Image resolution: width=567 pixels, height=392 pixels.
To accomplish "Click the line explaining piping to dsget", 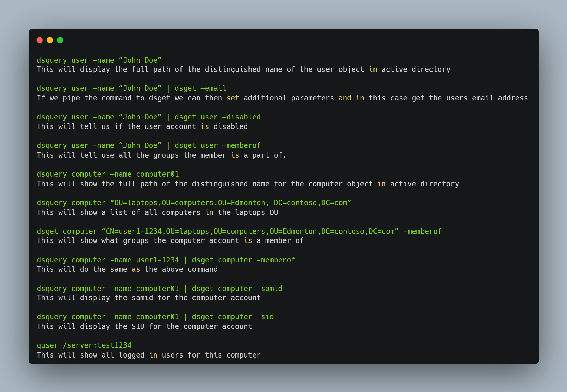I will [282, 98].
